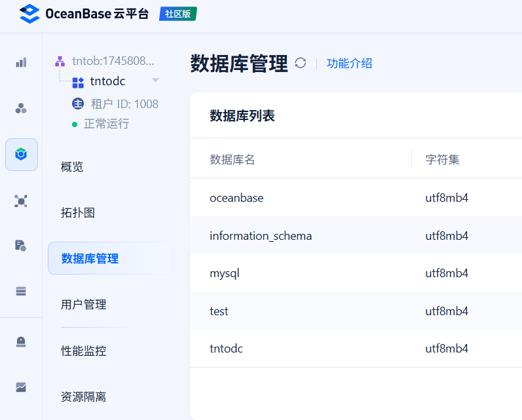Screen dimensions: 522x420
Task: Expand the tntodc tenant dropdown arrow
Action: click(155, 81)
